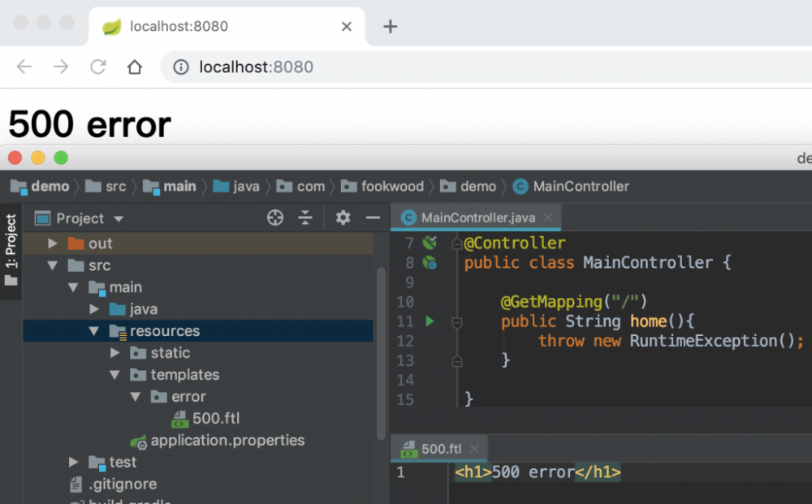Image resolution: width=812 pixels, height=504 pixels.
Task: Click the collapse all icon in Project panel
Action: 305,218
